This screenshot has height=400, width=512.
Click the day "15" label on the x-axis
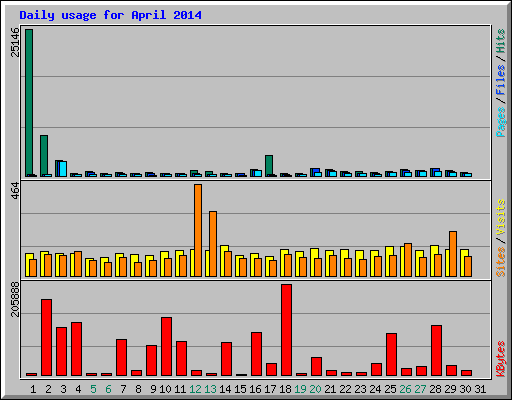click(x=240, y=389)
